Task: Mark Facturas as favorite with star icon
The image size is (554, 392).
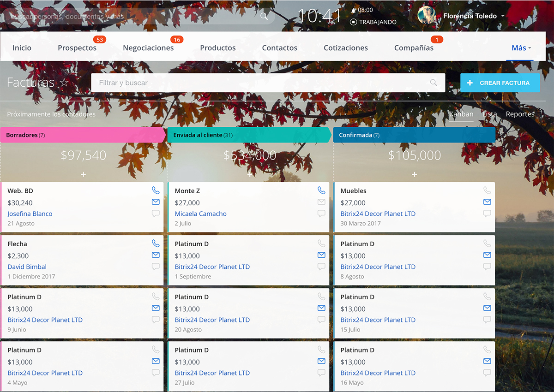Action: pyautogui.click(x=65, y=83)
